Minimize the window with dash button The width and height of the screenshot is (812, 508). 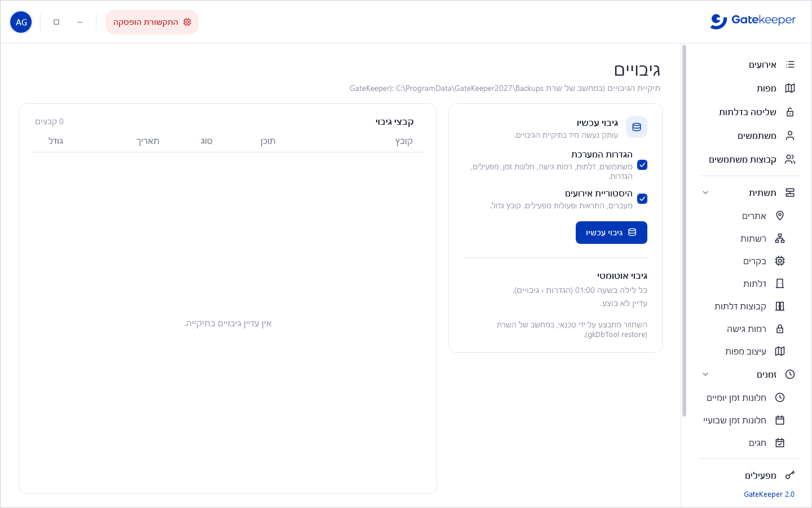pos(80,22)
